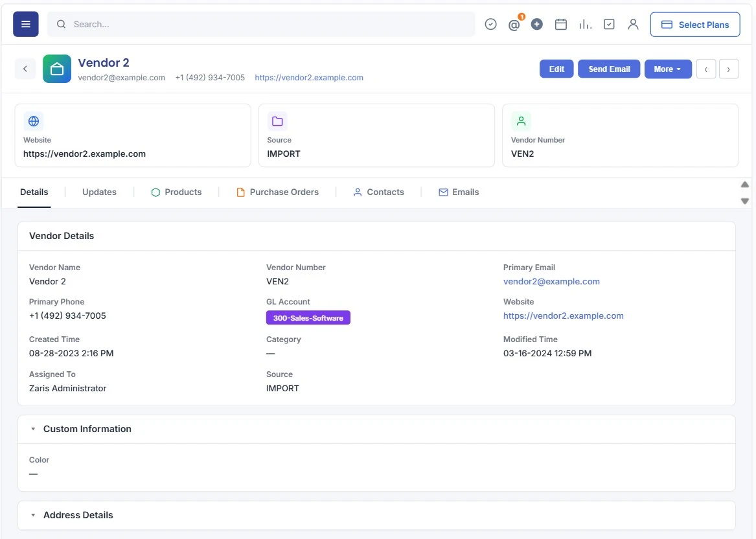
Task: Open the user profile icon
Action: coord(633,24)
